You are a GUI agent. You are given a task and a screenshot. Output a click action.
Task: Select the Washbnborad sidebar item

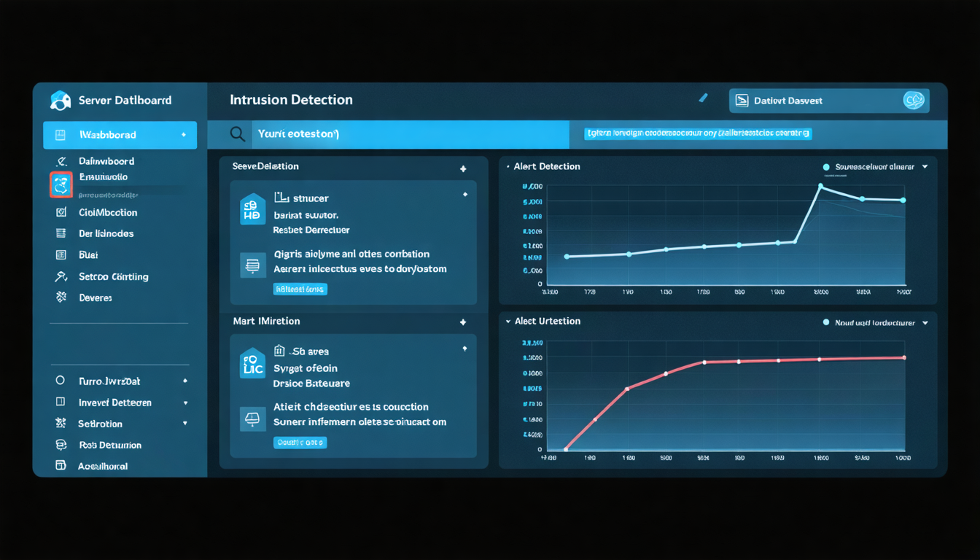pyautogui.click(x=120, y=135)
